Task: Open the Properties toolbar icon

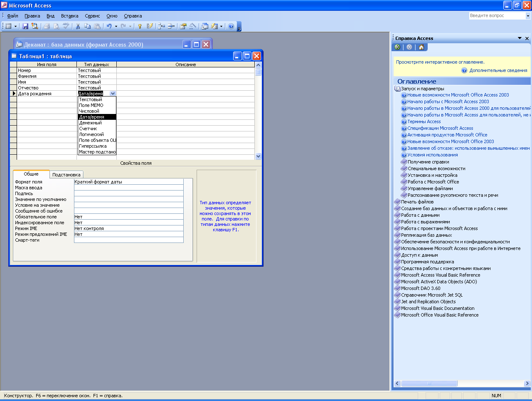Action: click(x=183, y=26)
